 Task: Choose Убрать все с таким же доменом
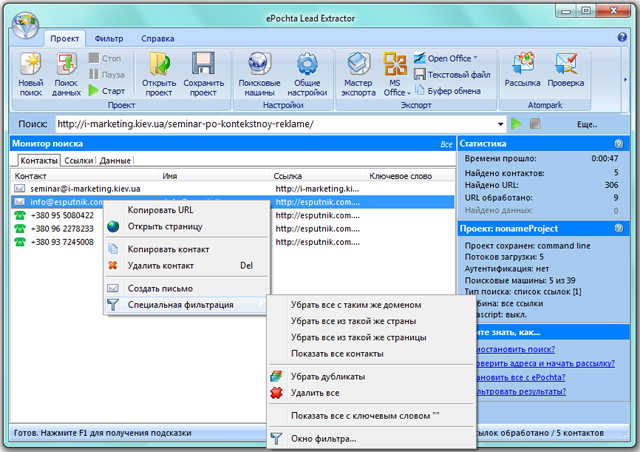tap(371, 305)
